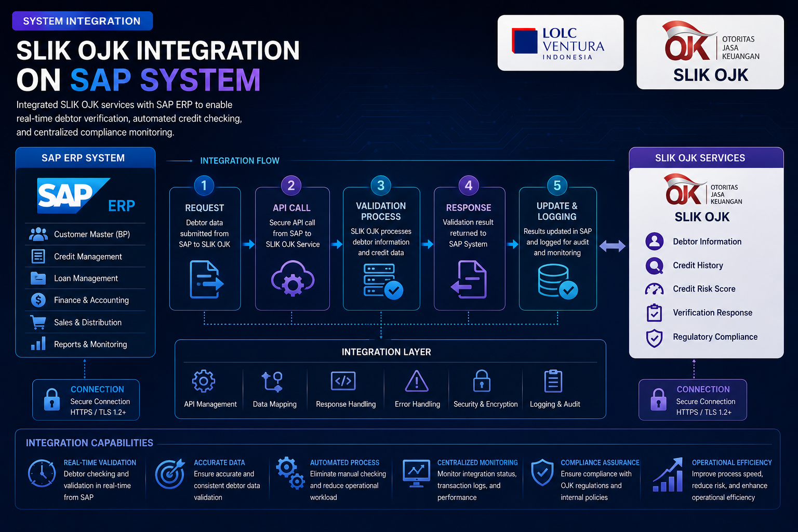The image size is (798, 532).
Task: Click the Error Handling warning triangle icon
Action: click(417, 381)
